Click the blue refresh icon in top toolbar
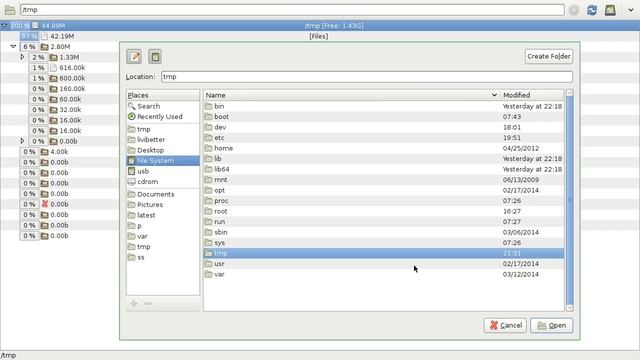640x360 pixels. [x=592, y=10]
